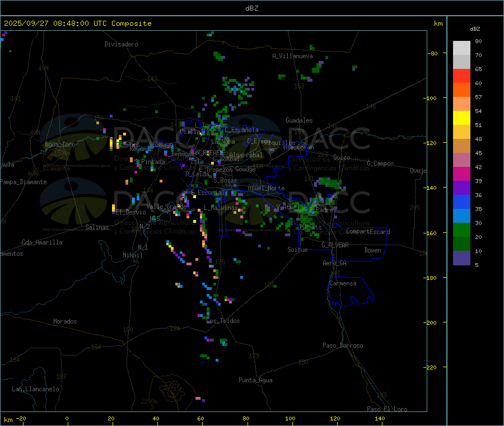This screenshot has height=426, width=504.
Task: Click the purple 5-10 dBZ legend swatch
Action: [x=461, y=258]
